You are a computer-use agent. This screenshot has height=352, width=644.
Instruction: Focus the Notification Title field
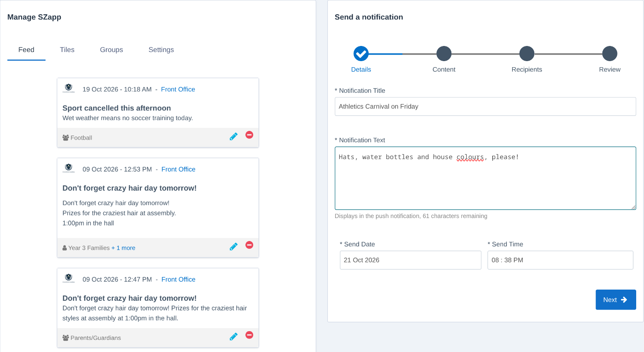pos(485,106)
